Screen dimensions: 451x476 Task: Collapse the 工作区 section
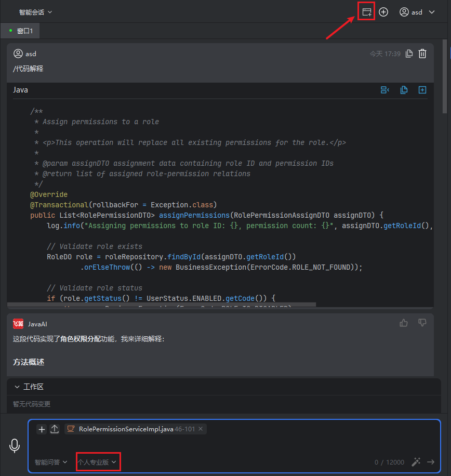point(17,387)
